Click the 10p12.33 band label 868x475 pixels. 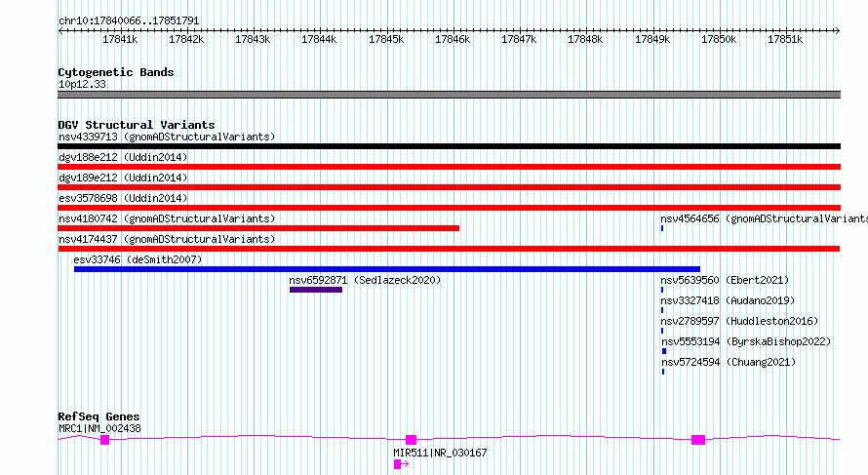click(82, 84)
